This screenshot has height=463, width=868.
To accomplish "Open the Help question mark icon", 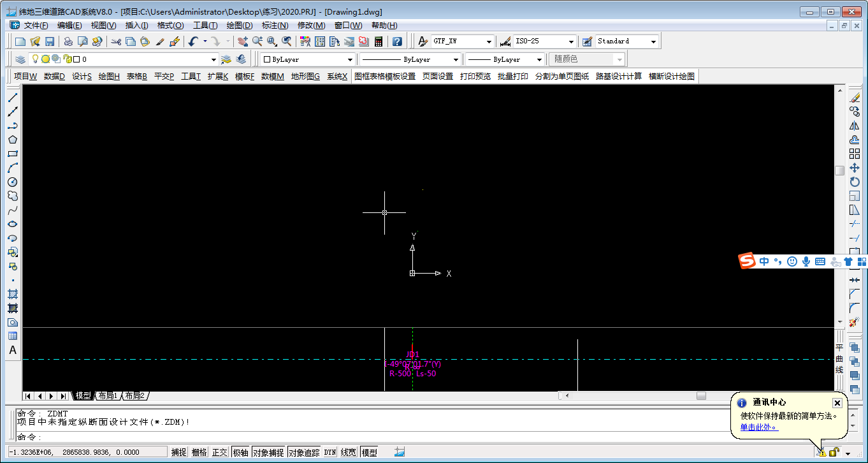I will click(x=397, y=41).
